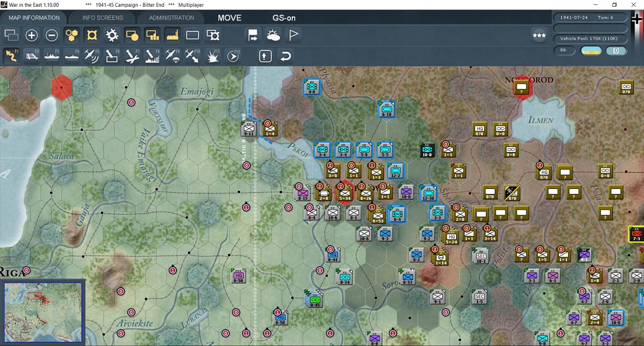This screenshot has width=644, height=346.
Task: Zoom in with the plus magnifier icon
Action: 31,35
